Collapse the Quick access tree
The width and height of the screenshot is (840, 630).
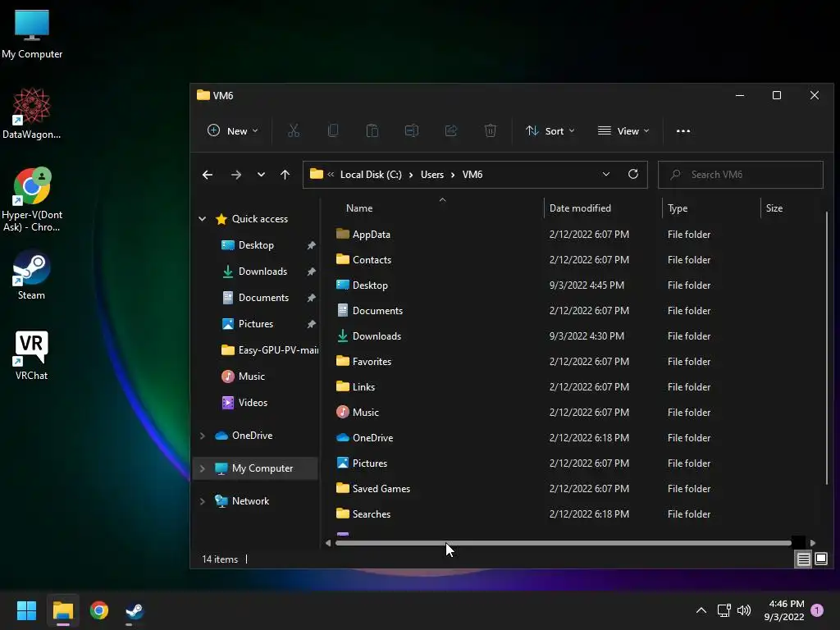point(203,218)
